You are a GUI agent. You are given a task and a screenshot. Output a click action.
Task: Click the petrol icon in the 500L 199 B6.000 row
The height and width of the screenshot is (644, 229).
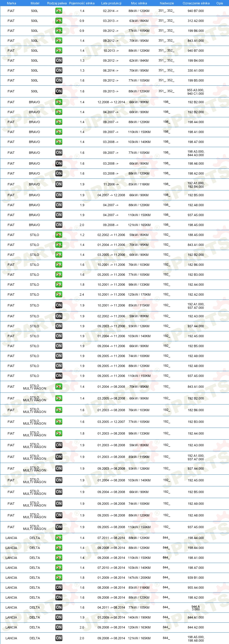click(x=59, y=31)
